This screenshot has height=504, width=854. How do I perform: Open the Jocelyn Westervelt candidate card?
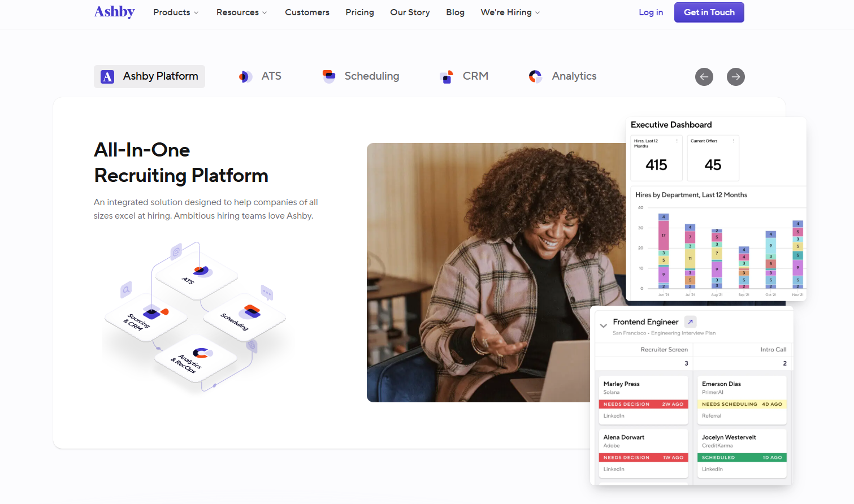742,453
